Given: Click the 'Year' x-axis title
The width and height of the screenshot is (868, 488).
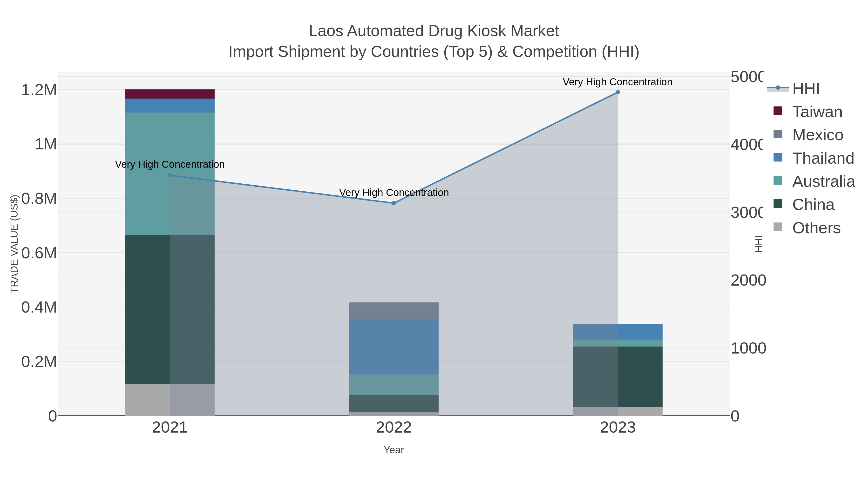Looking at the screenshot, I should (x=394, y=450).
